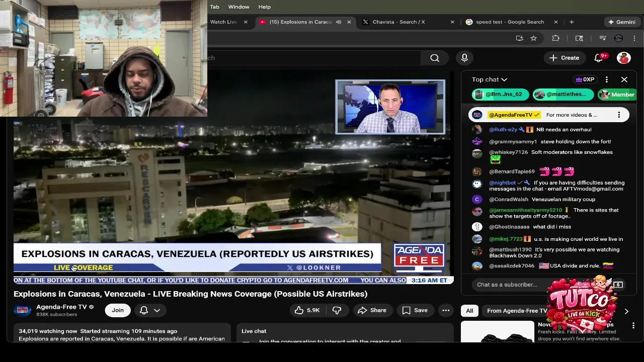644x362 pixels.
Task: Open @Brn.Jns_62 chat ticker chip
Action: click(501, 95)
